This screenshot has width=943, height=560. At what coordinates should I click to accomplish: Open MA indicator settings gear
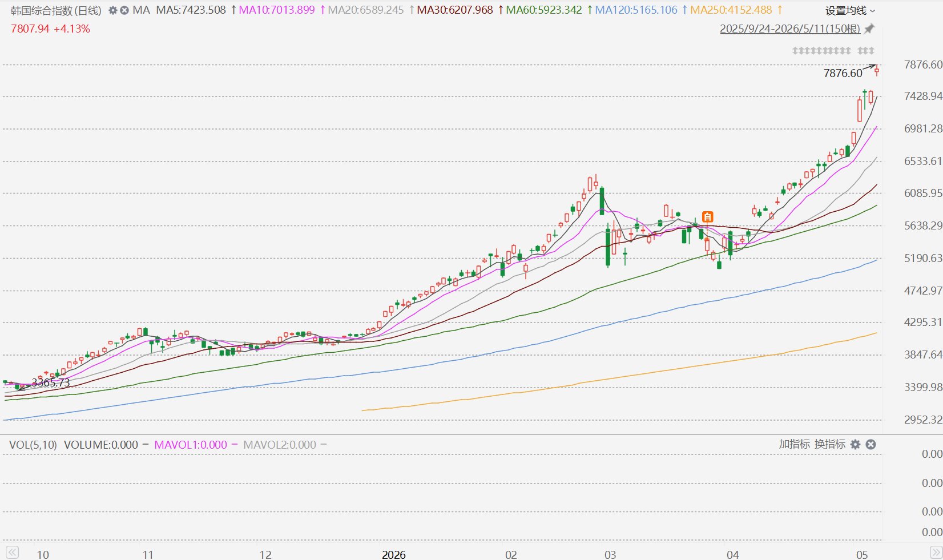[x=113, y=10]
